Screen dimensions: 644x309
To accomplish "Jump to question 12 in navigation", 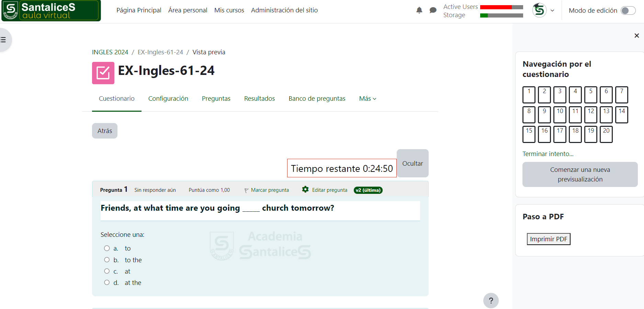I will click(x=590, y=114).
